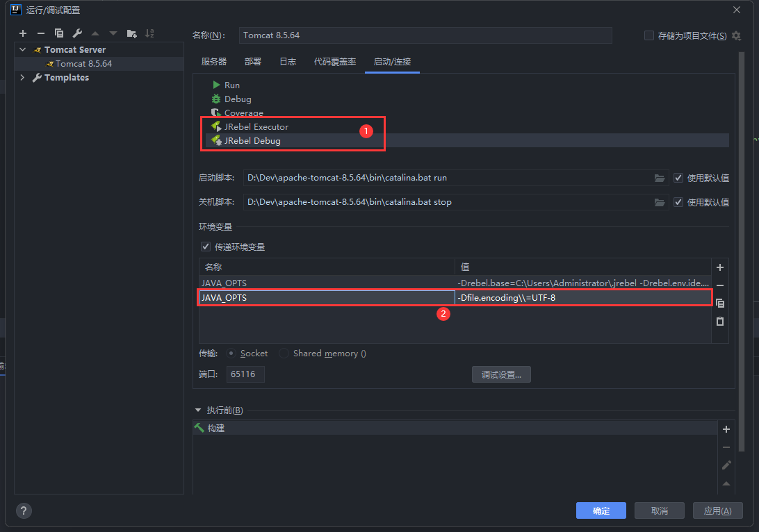Viewport: 759px width, 532px height.
Task: Remove before-launch task minus icon
Action: pos(726,447)
